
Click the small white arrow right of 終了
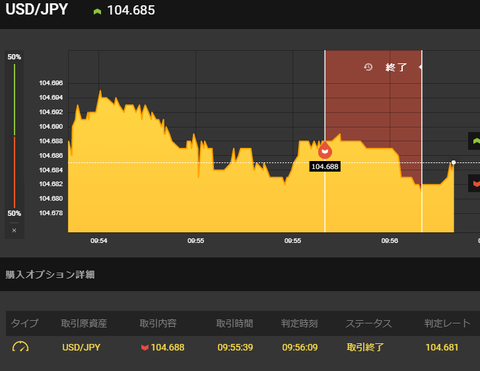click(x=420, y=67)
